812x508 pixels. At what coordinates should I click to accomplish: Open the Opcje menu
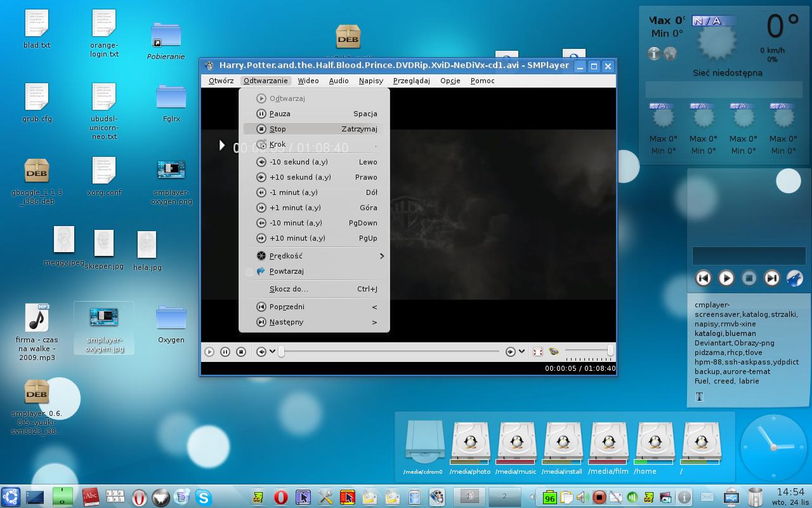click(450, 81)
